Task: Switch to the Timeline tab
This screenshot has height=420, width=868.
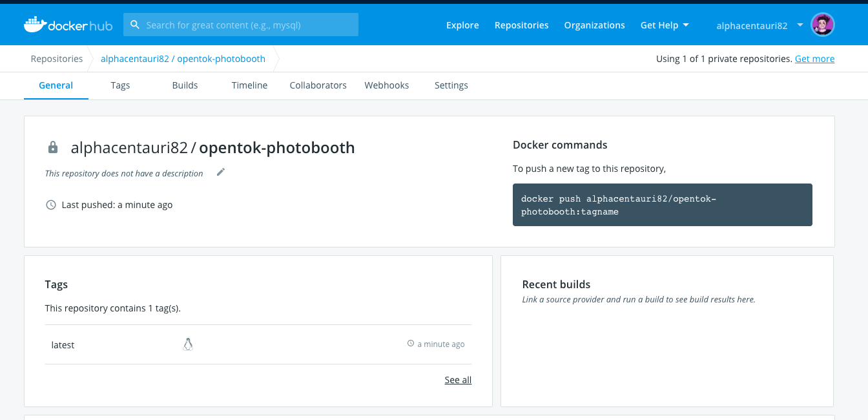Action: tap(249, 85)
